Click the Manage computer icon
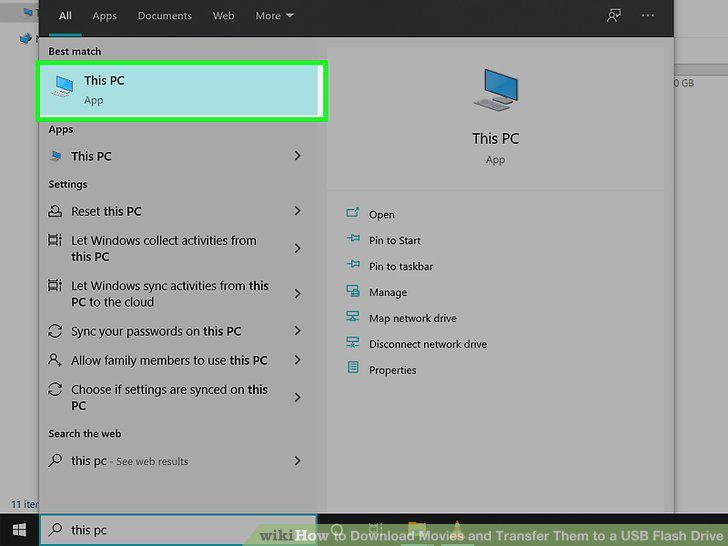728x546 pixels. pyautogui.click(x=353, y=291)
